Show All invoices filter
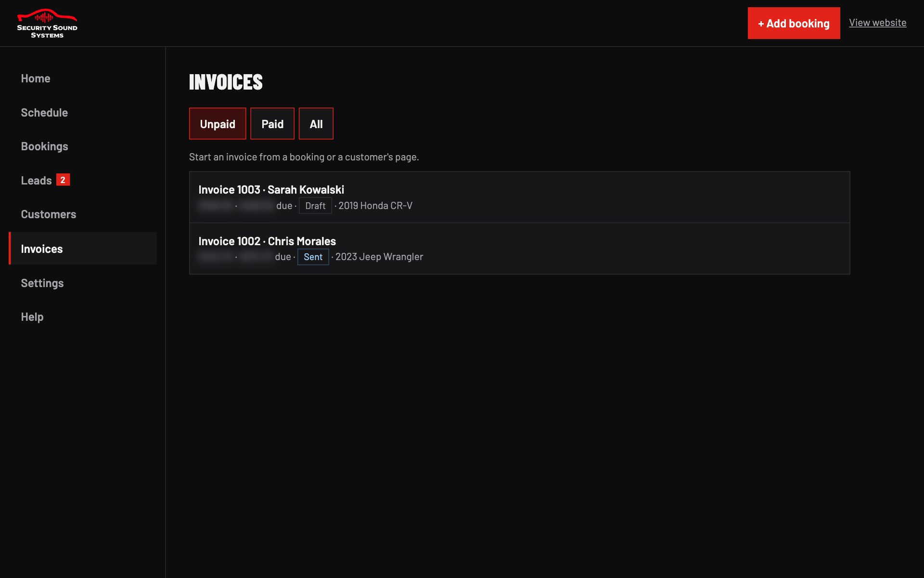 coord(316,124)
